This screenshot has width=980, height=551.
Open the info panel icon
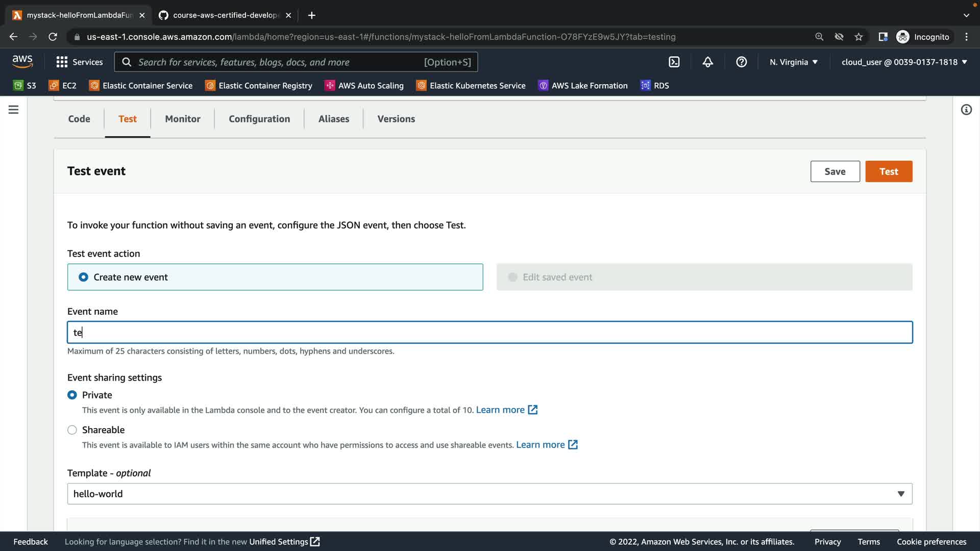click(966, 110)
